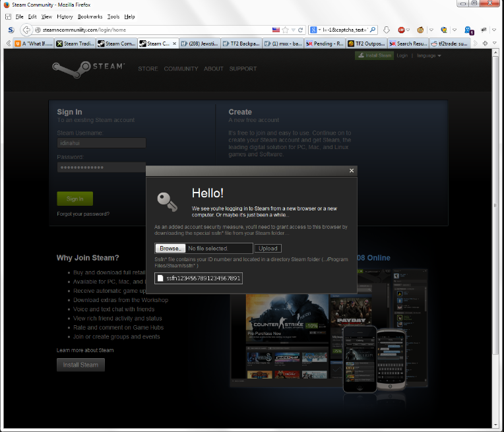
Task: Follow the Forgot your password link
Action: click(83, 214)
